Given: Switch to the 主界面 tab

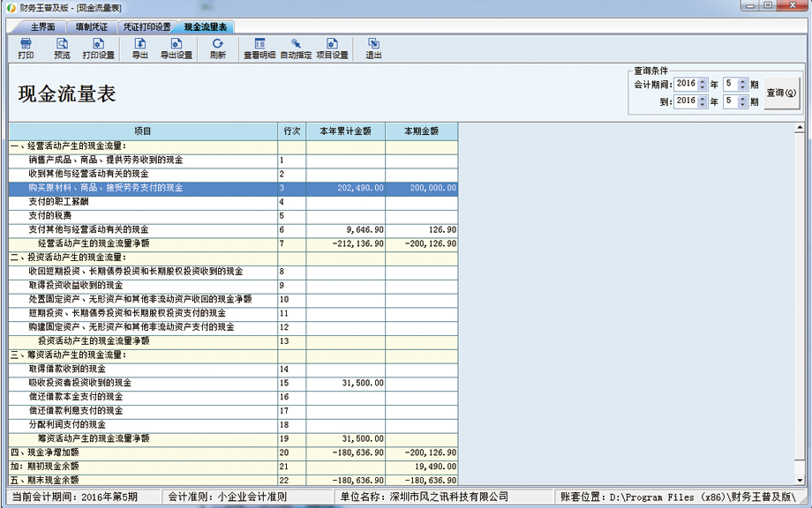Looking at the screenshot, I should [42, 27].
